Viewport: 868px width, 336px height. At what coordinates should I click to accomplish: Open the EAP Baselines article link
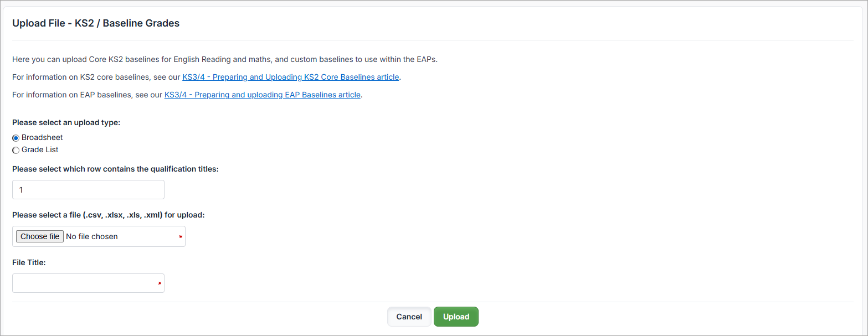point(262,95)
